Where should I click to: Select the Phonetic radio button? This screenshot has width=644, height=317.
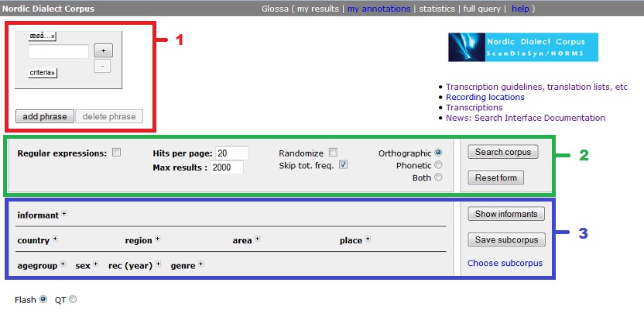439,165
